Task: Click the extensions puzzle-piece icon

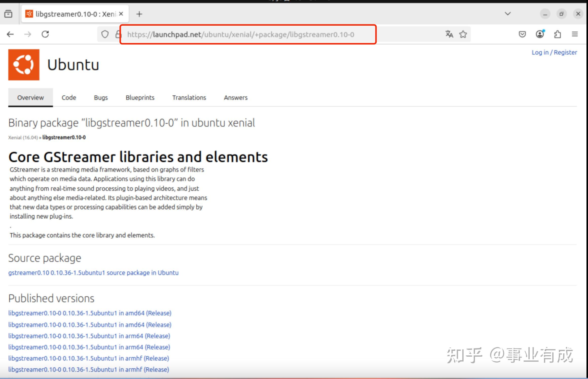Action: pyautogui.click(x=557, y=34)
